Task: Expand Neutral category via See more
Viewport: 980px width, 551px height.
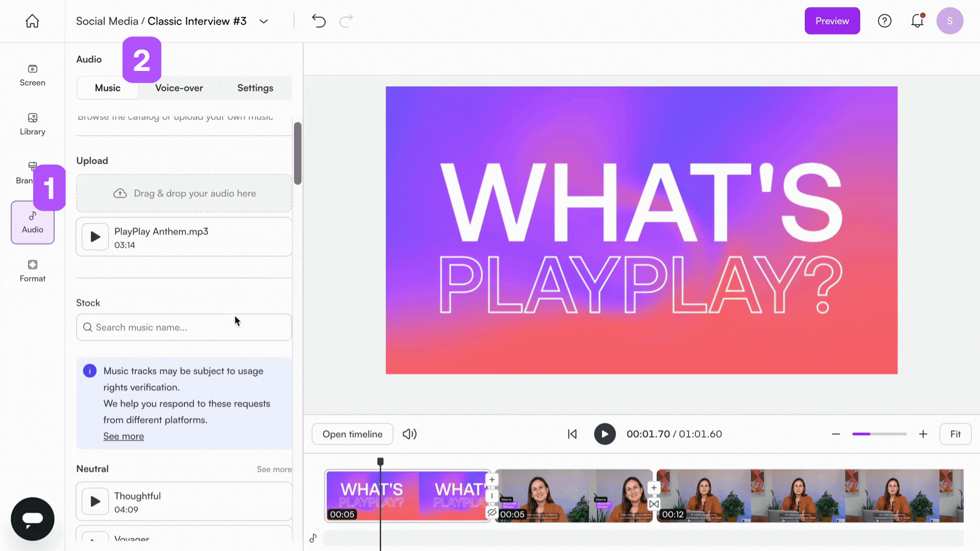Action: coord(274,469)
